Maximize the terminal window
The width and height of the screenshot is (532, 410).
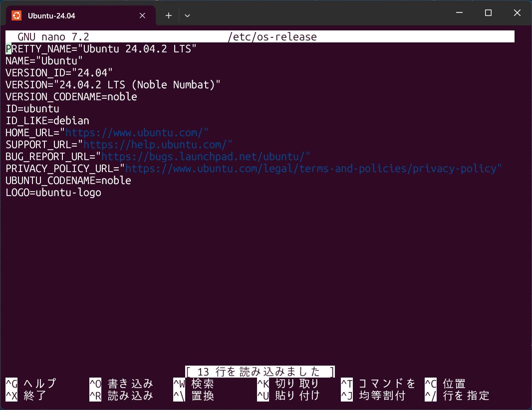click(488, 13)
